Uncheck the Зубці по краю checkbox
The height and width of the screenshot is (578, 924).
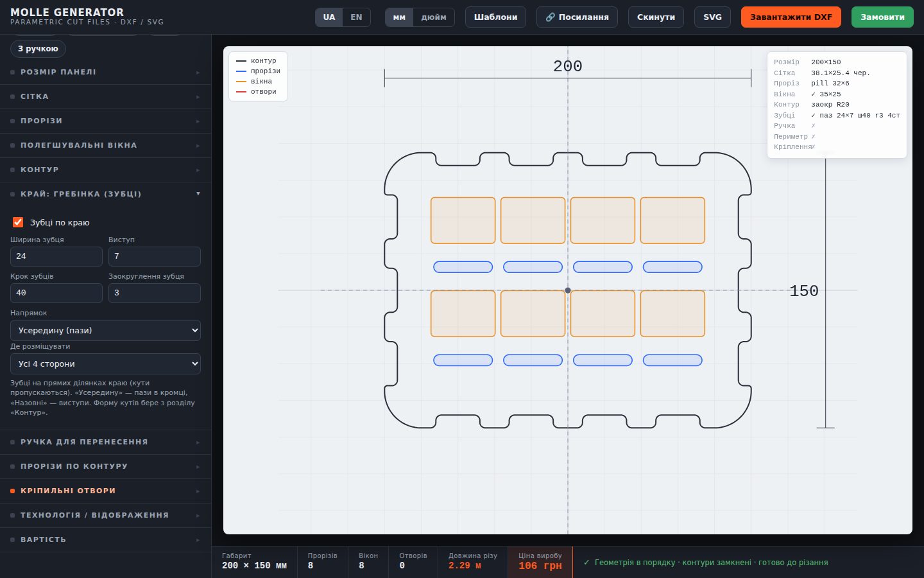pos(18,222)
